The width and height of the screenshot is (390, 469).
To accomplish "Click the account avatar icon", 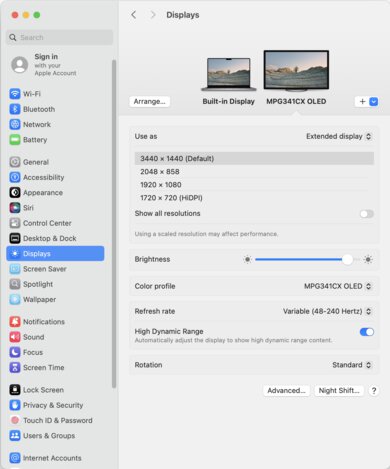I will tap(20, 65).
